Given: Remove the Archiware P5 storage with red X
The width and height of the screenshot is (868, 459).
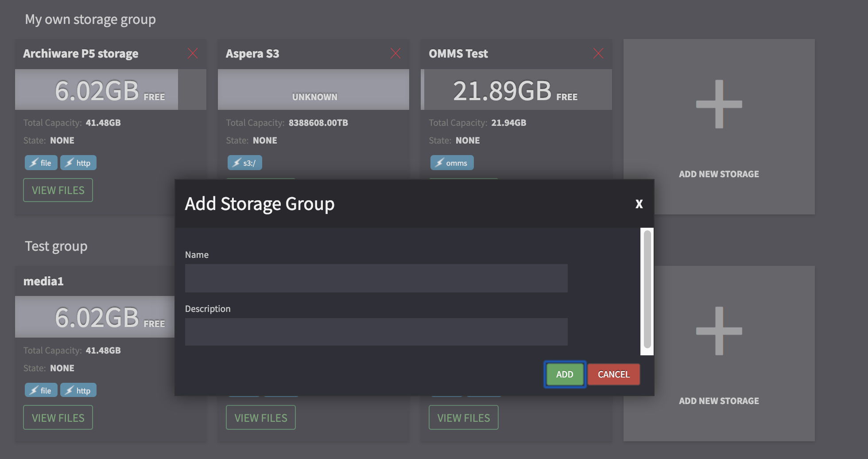Looking at the screenshot, I should tap(193, 53).
